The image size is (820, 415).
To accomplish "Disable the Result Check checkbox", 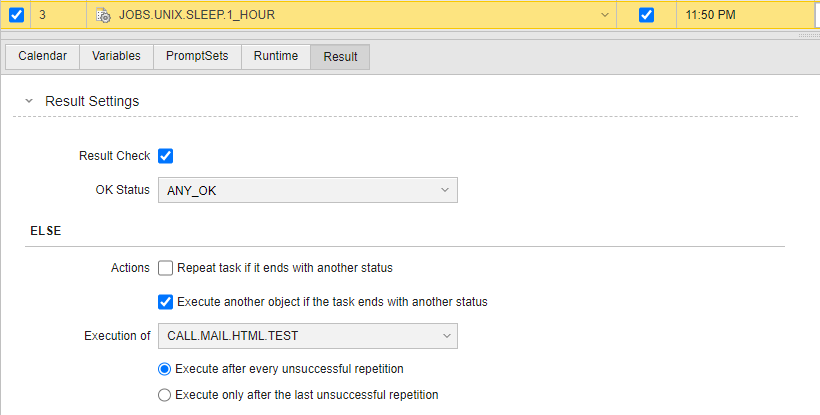I will (166, 156).
